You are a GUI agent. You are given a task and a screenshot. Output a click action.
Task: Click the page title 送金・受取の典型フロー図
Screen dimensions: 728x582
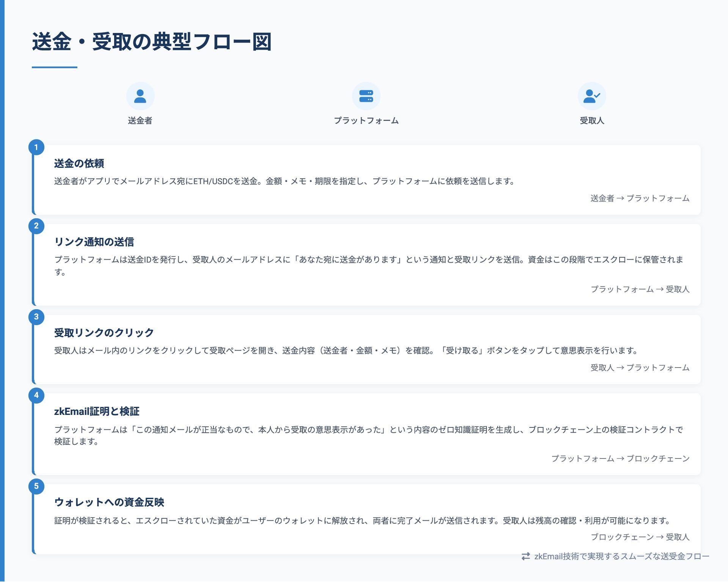point(152,42)
